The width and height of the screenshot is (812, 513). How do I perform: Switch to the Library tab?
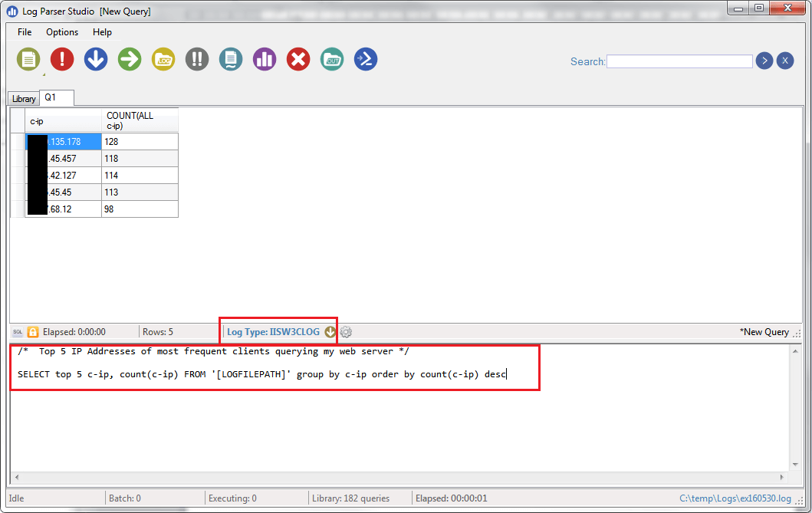click(x=24, y=98)
